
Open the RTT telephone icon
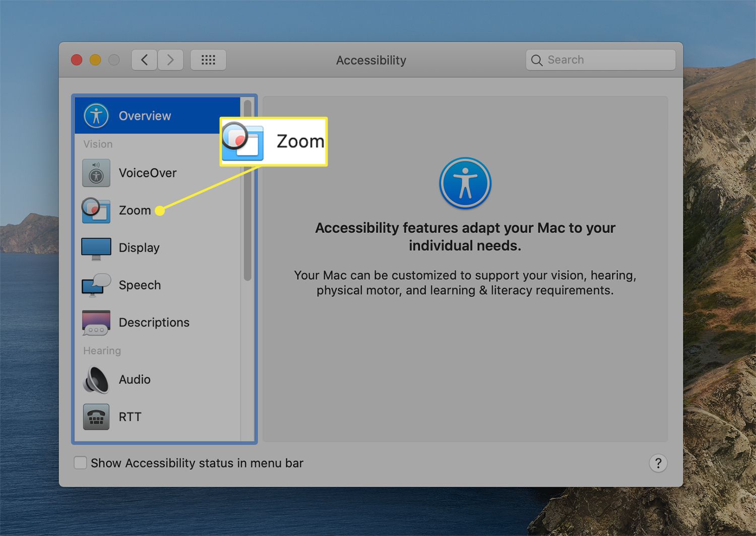click(x=96, y=417)
